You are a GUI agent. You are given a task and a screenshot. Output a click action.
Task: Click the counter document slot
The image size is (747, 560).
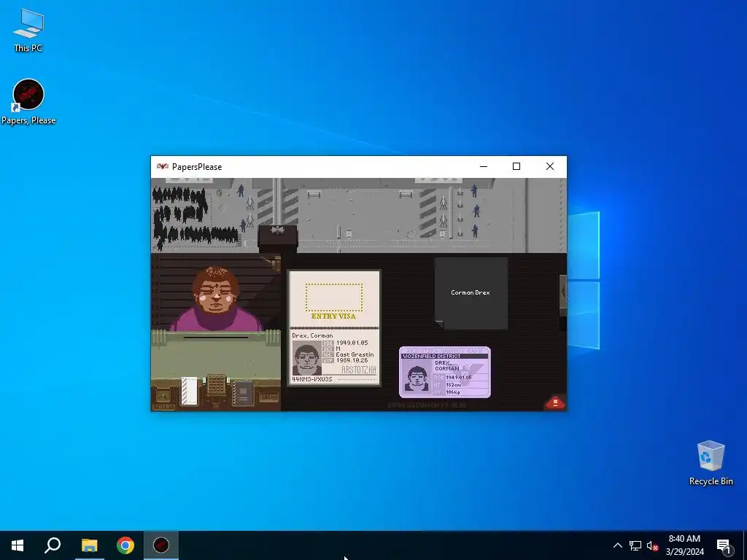click(216, 338)
